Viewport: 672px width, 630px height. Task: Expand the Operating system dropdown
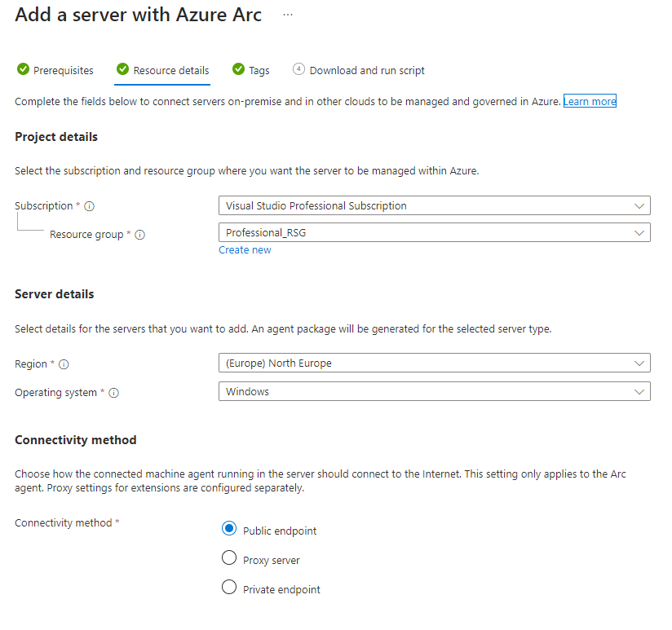[x=434, y=391]
